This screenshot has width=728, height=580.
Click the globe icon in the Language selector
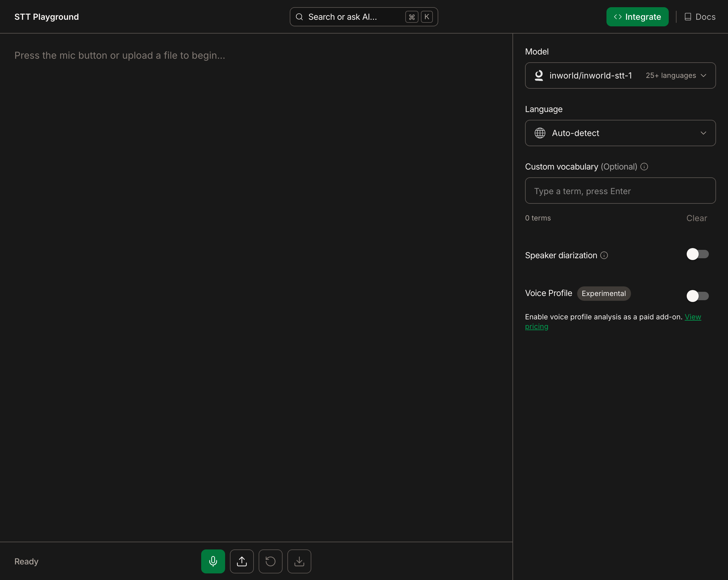point(540,133)
